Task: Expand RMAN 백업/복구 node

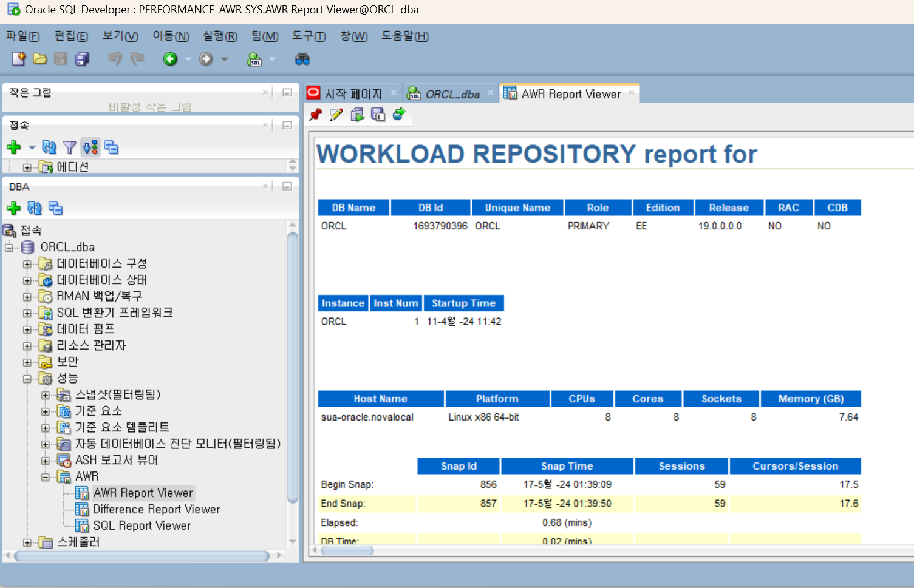Action: click(27, 297)
